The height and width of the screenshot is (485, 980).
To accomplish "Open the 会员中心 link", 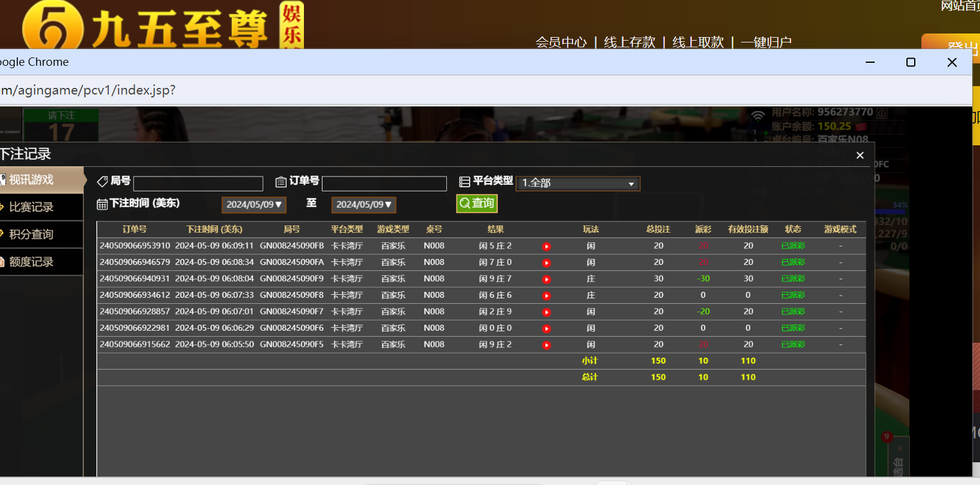I will [x=561, y=42].
